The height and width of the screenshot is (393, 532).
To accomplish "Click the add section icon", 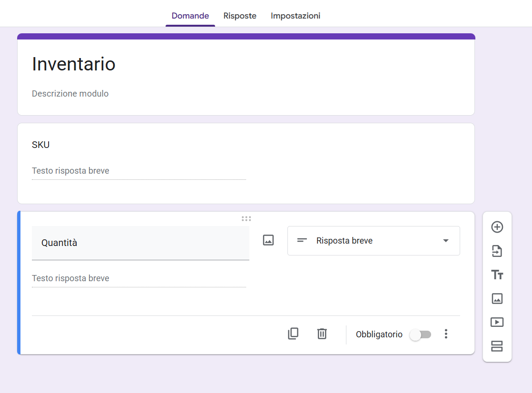I will tap(497, 346).
